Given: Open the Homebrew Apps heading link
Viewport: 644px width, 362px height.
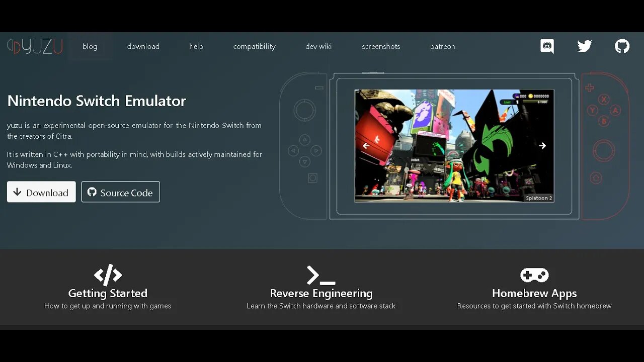Looking at the screenshot, I should (534, 293).
